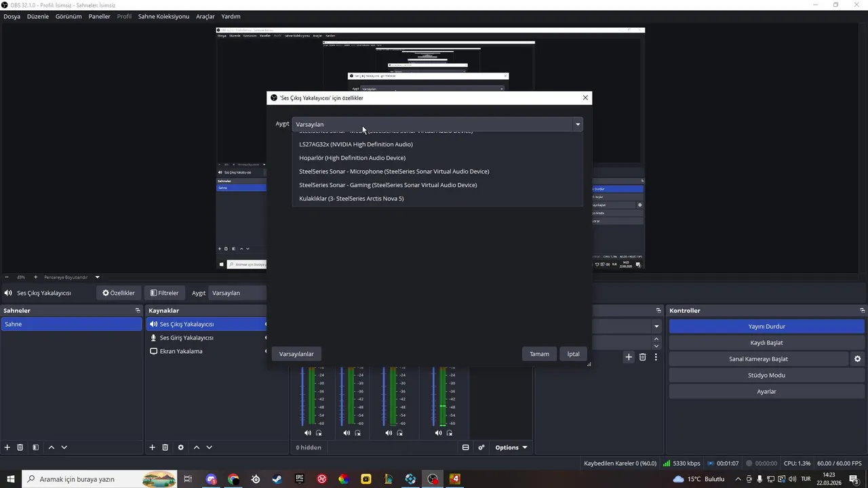This screenshot has width=868, height=488.
Task: Remove the selected source with the Kaynaklar trash icon
Action: coord(165,447)
